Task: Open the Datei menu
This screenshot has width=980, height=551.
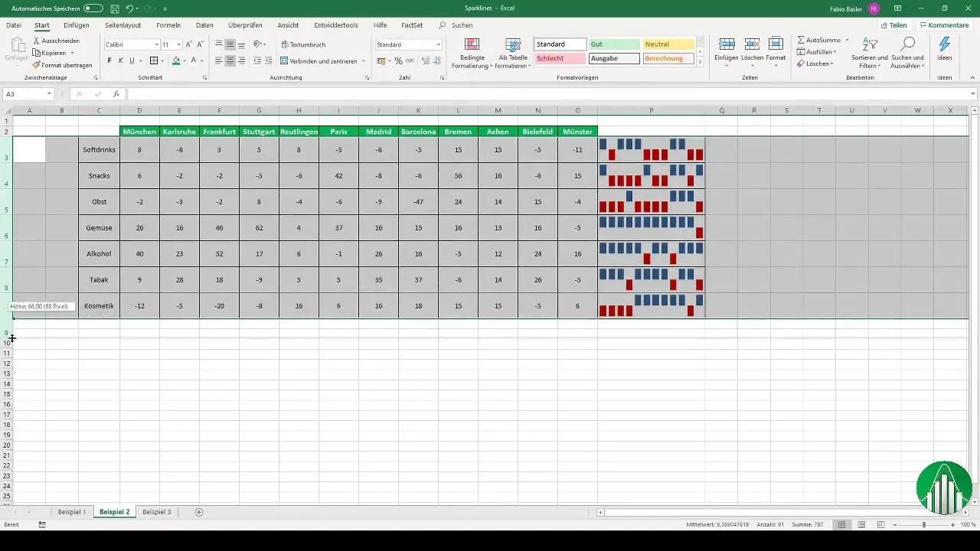Action: pyautogui.click(x=14, y=25)
